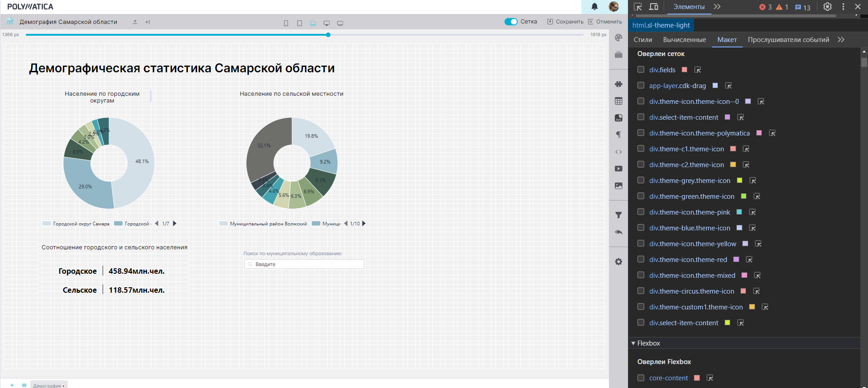Add a video widget from sidebar
This screenshot has height=388, width=868.
(x=618, y=168)
